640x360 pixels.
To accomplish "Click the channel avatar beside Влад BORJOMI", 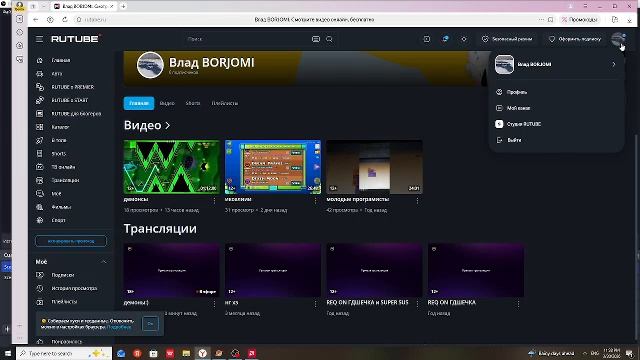I will pos(150,65).
